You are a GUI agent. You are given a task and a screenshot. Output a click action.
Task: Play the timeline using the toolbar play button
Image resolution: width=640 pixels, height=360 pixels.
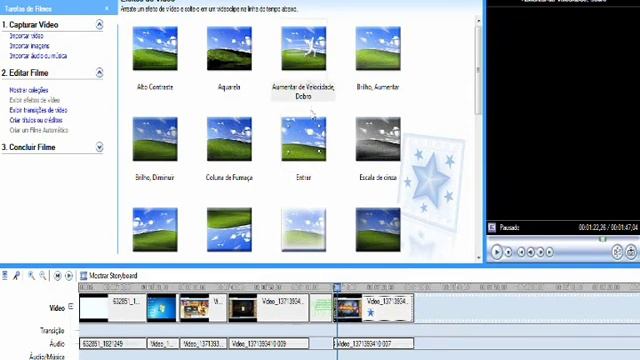click(x=69, y=276)
